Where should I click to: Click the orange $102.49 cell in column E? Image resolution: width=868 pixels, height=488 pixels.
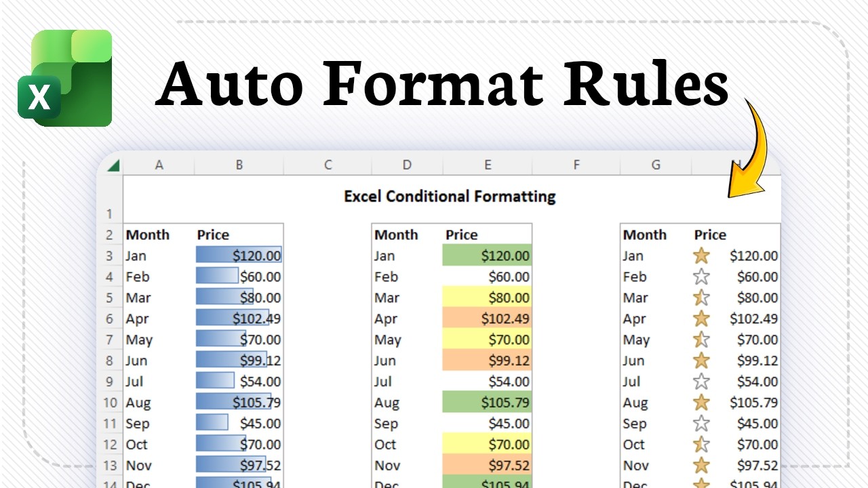(487, 319)
